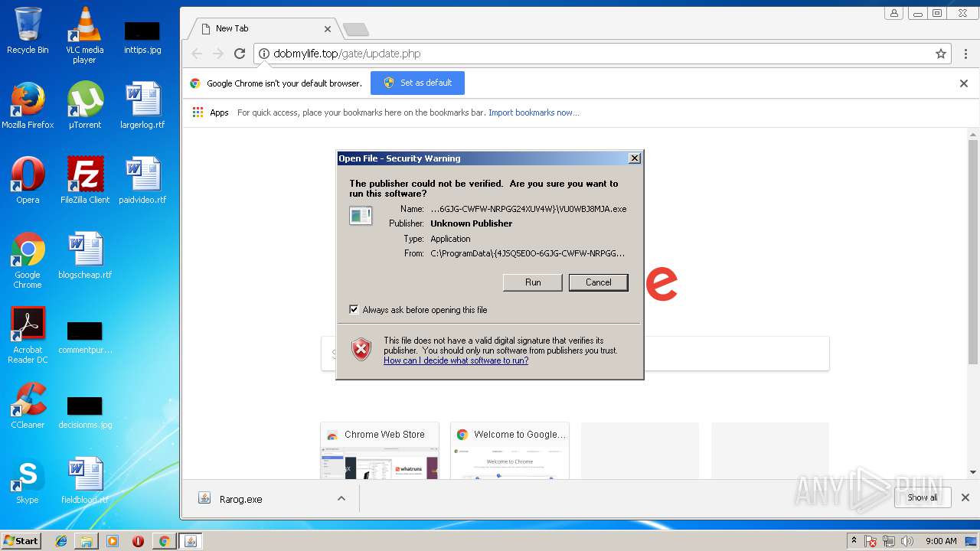Click site information icon in address bar
Image resolution: width=980 pixels, height=551 pixels.
tap(264, 54)
